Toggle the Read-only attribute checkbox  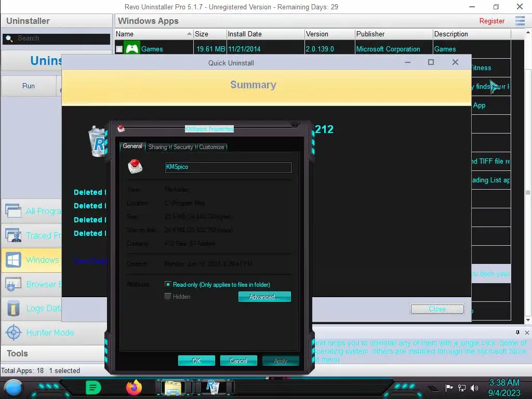point(168,284)
